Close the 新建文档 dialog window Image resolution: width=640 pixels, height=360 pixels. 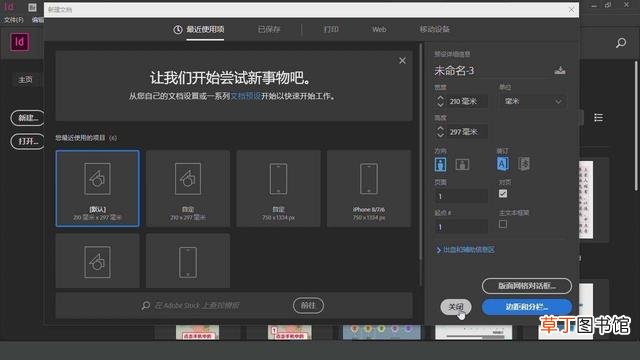571,10
